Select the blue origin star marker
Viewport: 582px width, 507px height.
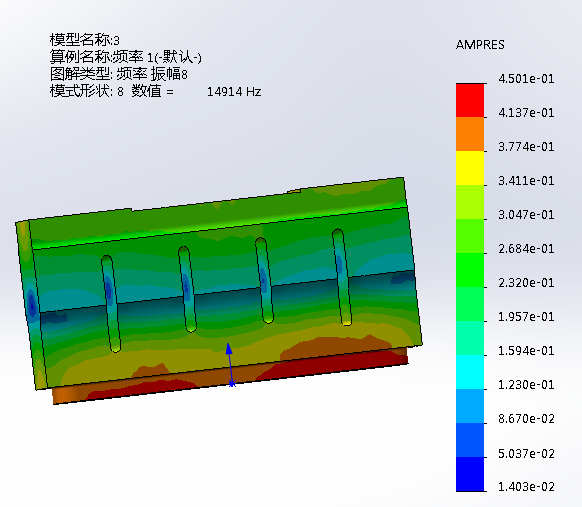[x=232, y=384]
